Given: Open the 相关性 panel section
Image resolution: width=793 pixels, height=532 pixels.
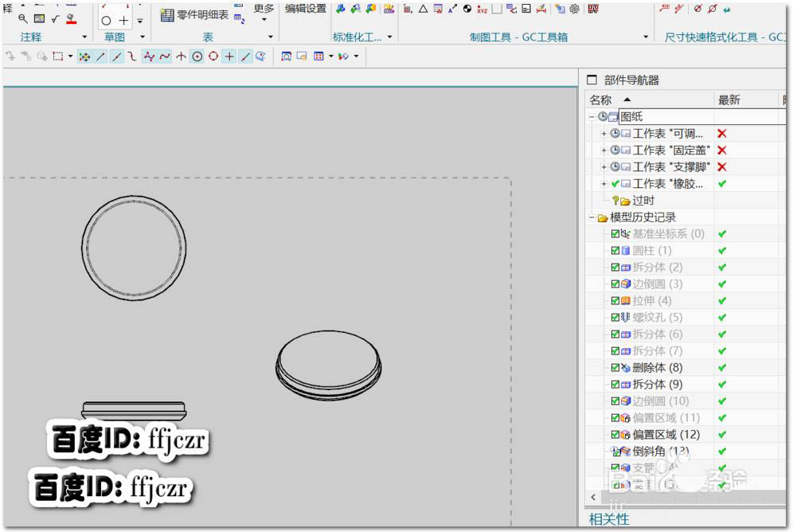Looking at the screenshot, I should point(609,519).
